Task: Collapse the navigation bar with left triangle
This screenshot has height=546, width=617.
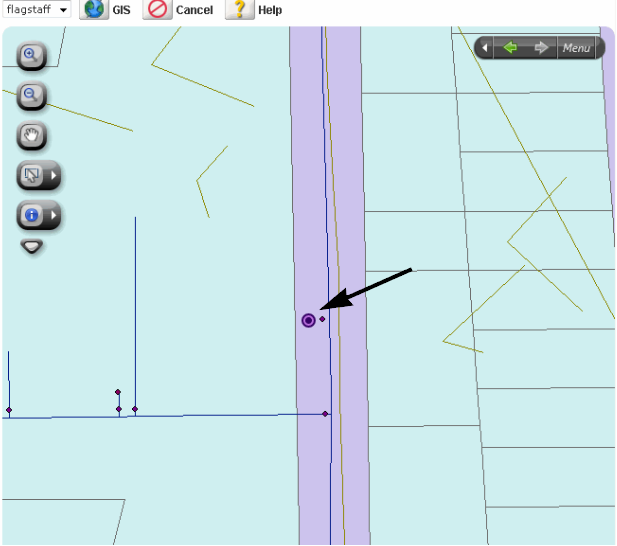Action: [x=486, y=48]
